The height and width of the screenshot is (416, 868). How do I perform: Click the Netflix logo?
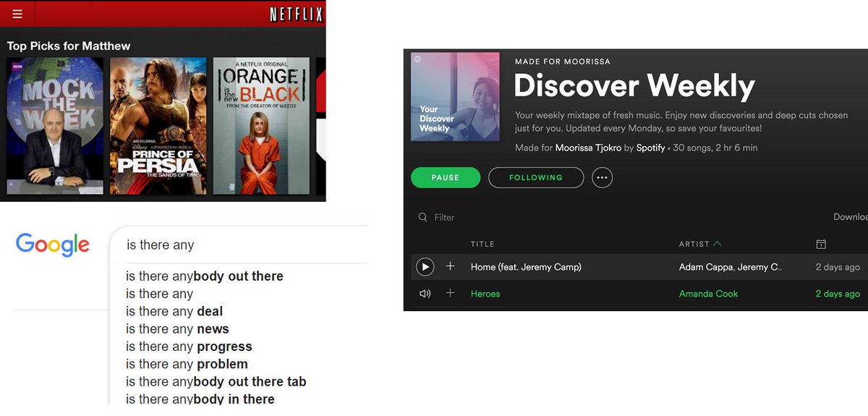pos(296,14)
